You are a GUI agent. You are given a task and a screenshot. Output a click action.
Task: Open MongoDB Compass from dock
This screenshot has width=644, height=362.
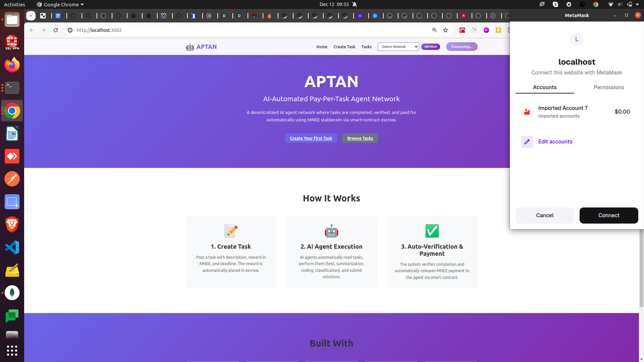12,293
